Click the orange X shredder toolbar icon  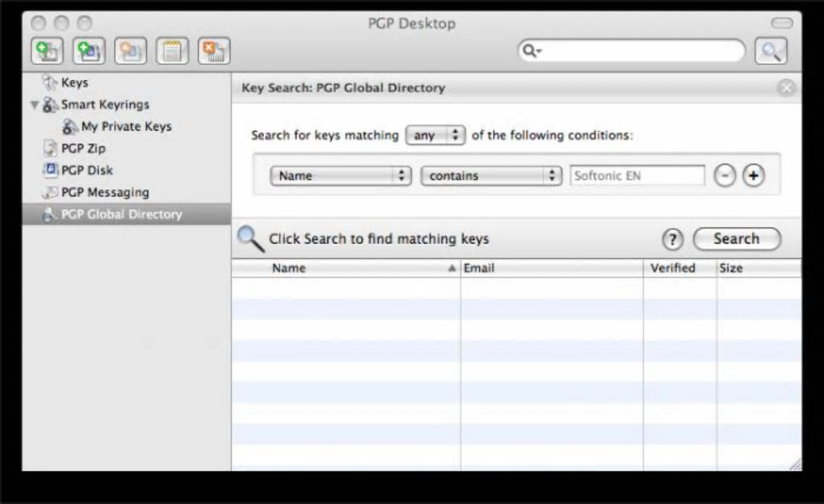click(214, 52)
